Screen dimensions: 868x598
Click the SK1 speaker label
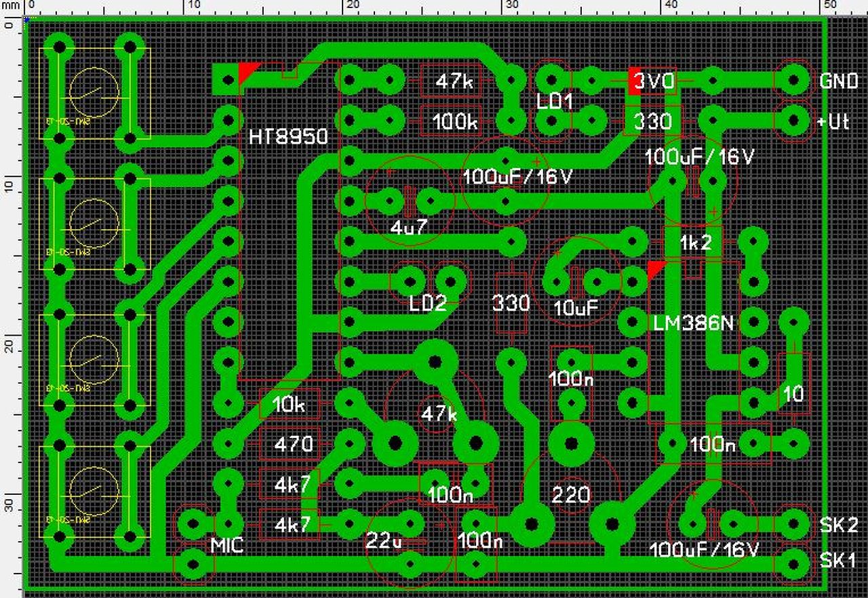pos(839,561)
